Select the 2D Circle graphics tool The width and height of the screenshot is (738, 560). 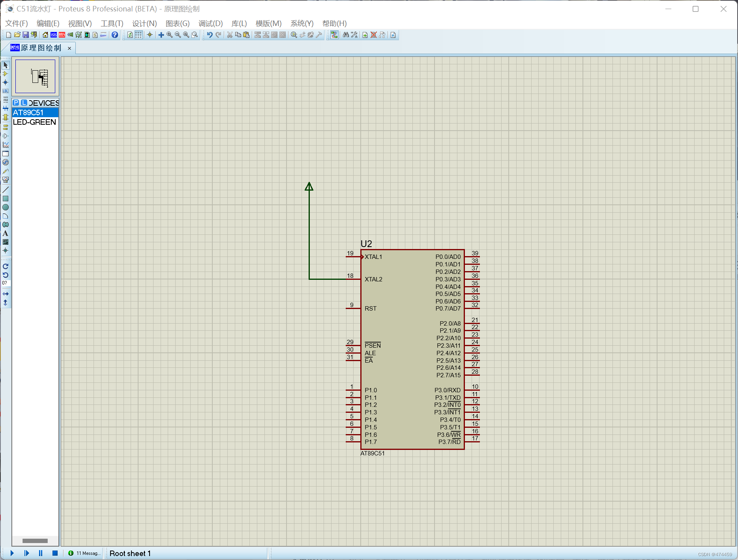[6, 207]
